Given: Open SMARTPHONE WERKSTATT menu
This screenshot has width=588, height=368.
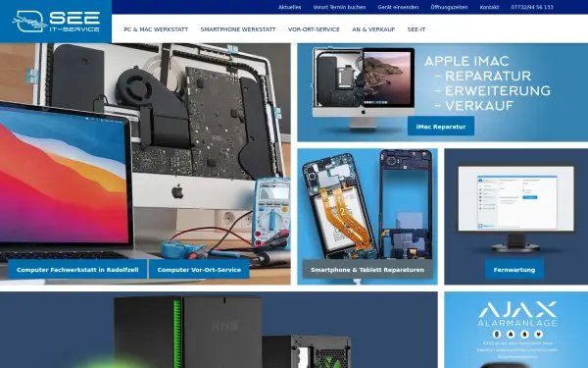Looking at the screenshot, I should 238,29.
